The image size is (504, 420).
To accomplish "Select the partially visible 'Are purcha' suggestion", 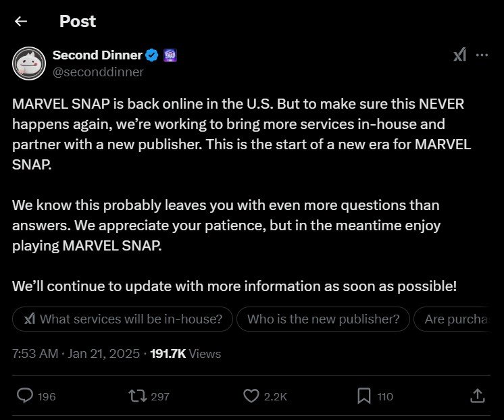I will point(452,319).
